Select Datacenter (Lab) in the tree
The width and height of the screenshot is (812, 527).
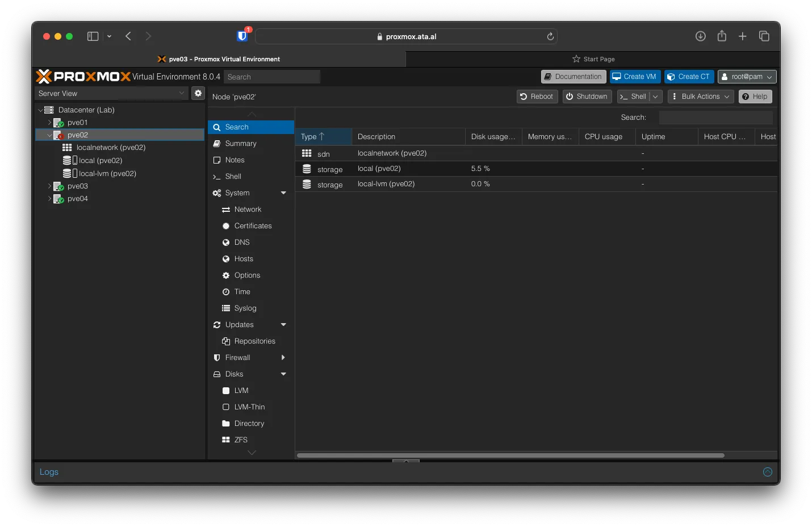[x=86, y=110]
